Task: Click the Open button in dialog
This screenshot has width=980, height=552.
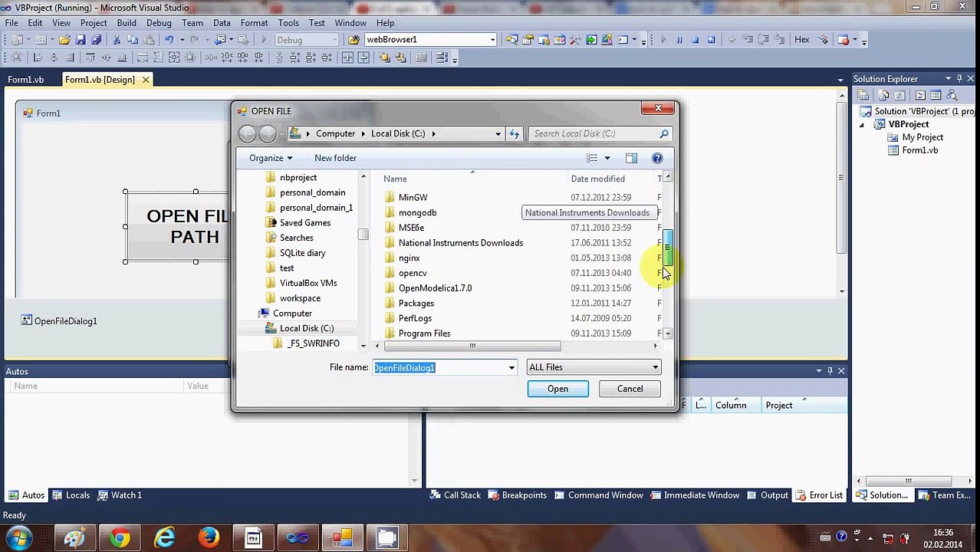Action: [557, 389]
